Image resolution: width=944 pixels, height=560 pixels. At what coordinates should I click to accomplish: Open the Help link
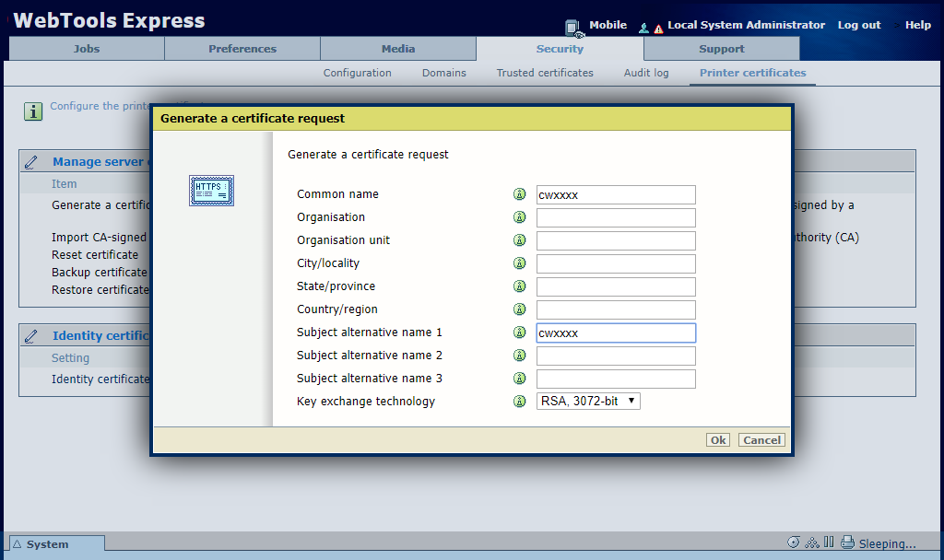pyautogui.click(x=917, y=25)
